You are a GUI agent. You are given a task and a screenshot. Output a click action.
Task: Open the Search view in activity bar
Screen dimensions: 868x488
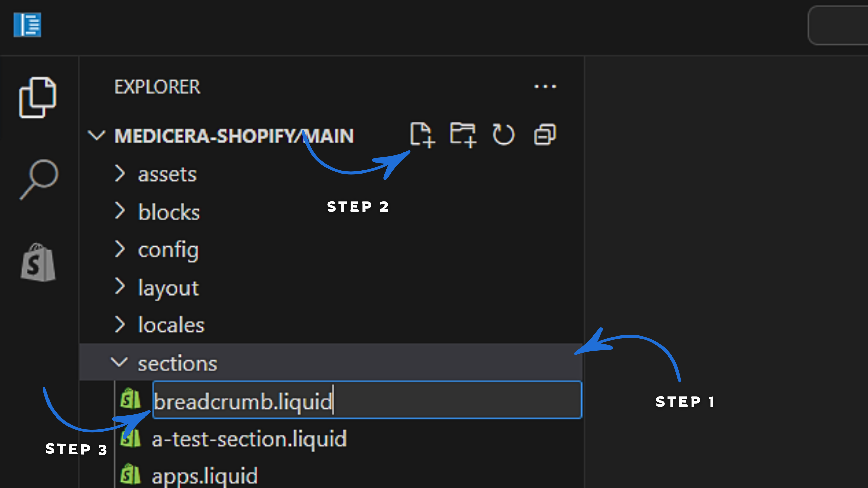(x=39, y=179)
